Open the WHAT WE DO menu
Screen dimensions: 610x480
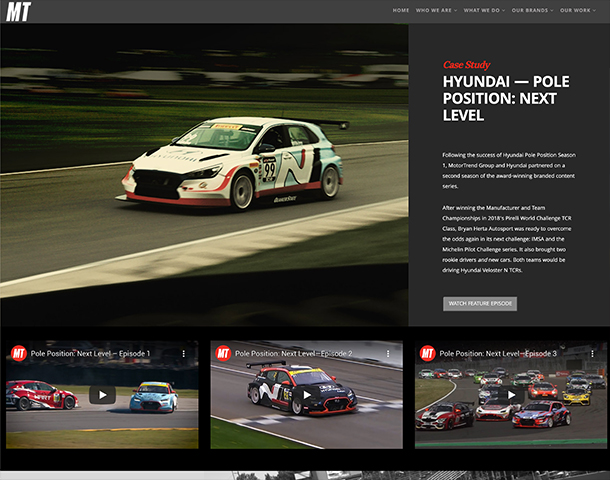coord(482,11)
